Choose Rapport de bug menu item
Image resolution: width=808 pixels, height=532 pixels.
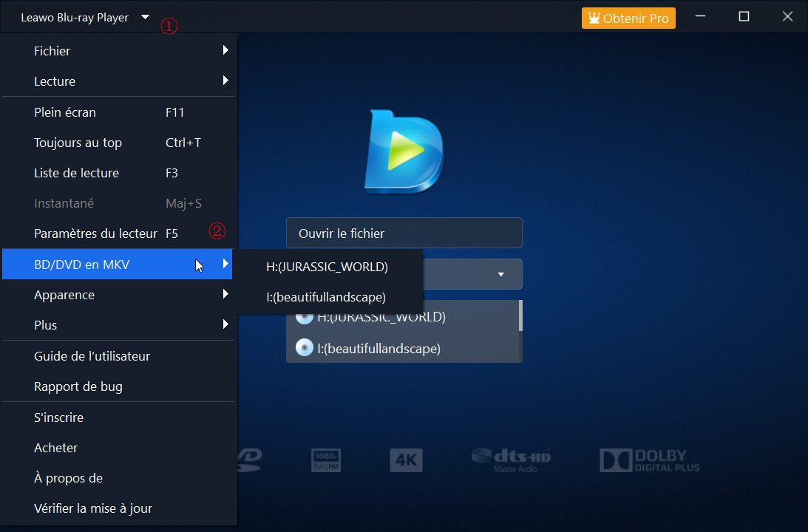pos(118,386)
